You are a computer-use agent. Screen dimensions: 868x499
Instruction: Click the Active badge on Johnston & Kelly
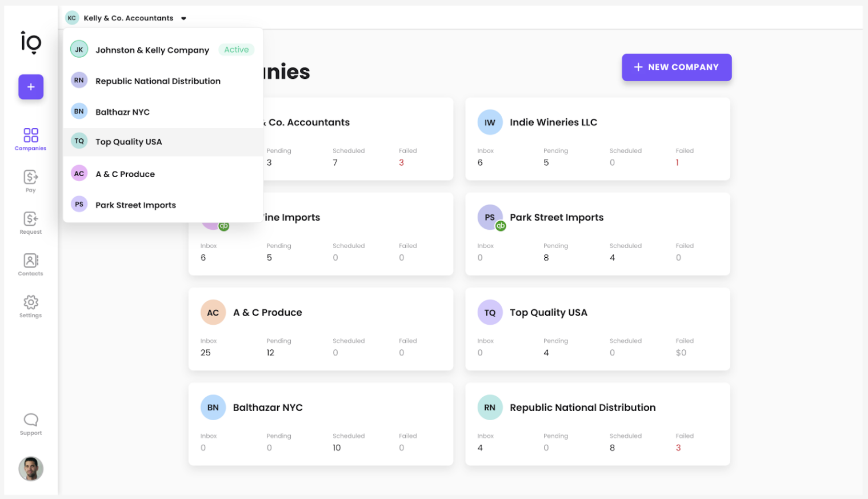coord(237,50)
